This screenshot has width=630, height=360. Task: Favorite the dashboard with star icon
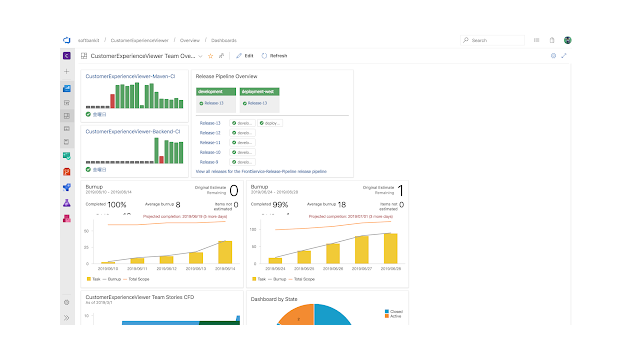coord(211,56)
